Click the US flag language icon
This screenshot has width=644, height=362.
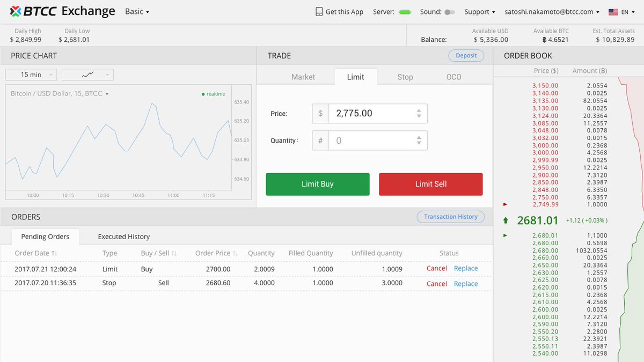pos(613,12)
